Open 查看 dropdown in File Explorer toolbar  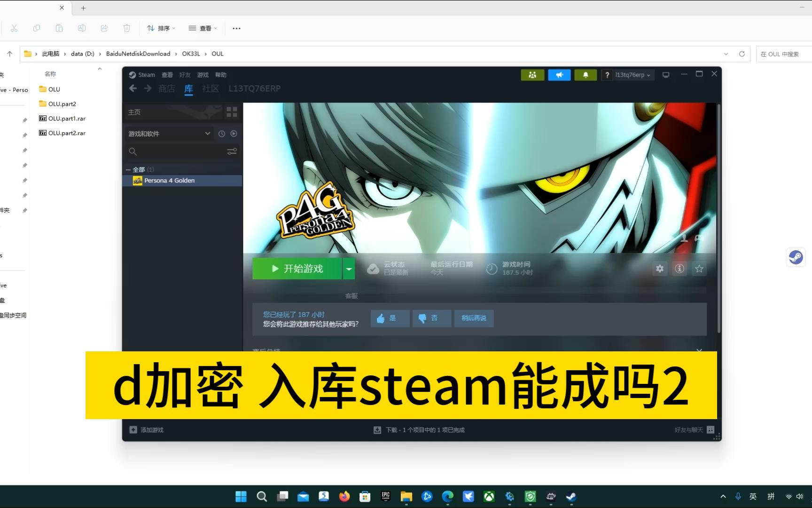(x=203, y=28)
